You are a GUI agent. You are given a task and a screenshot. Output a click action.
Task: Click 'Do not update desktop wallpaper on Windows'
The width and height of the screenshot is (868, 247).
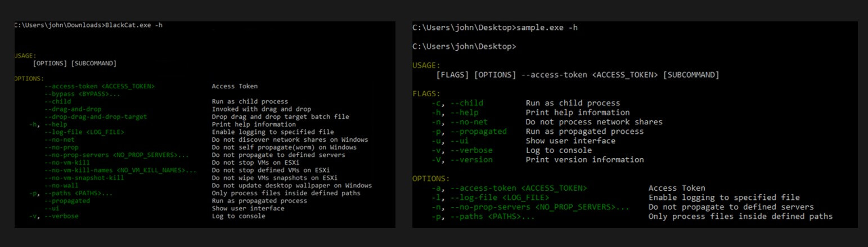(291, 185)
